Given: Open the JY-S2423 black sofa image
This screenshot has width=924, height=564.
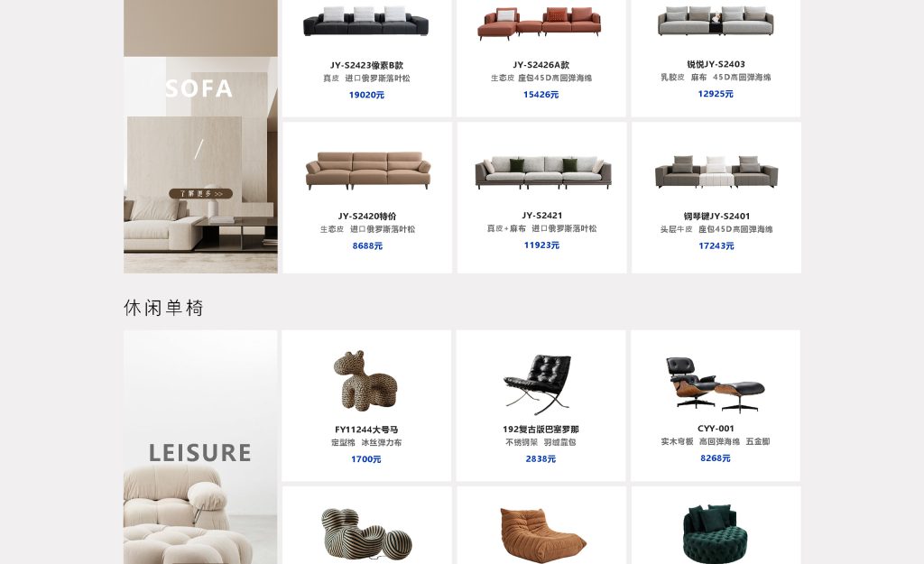Looking at the screenshot, I should (x=366, y=22).
